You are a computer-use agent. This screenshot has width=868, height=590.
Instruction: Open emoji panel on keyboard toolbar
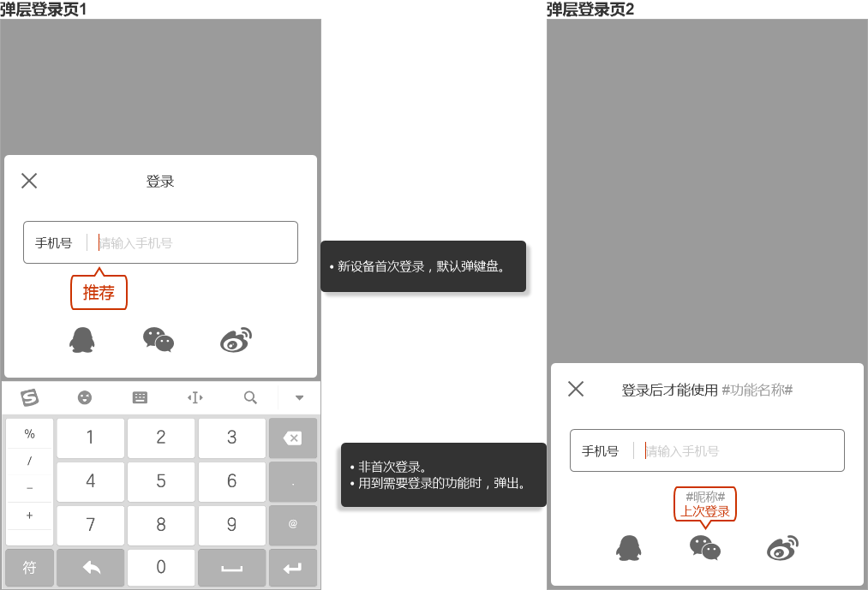[x=85, y=397]
